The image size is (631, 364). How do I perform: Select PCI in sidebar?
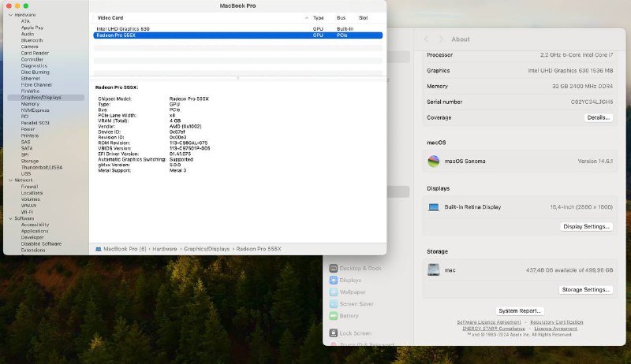point(24,117)
